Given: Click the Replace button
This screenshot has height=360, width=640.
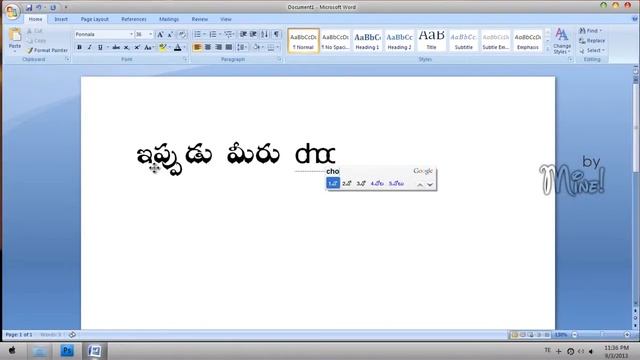Looking at the screenshot, I should pos(592,40).
